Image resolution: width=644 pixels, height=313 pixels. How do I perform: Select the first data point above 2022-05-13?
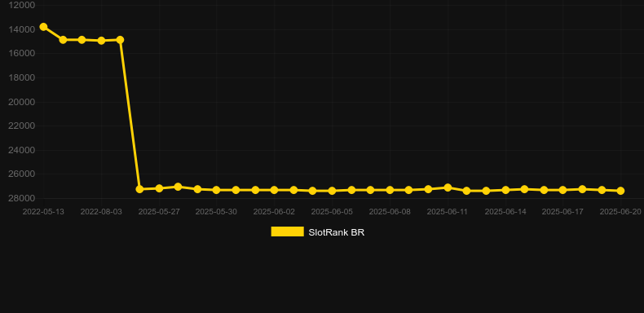pyautogui.click(x=43, y=27)
